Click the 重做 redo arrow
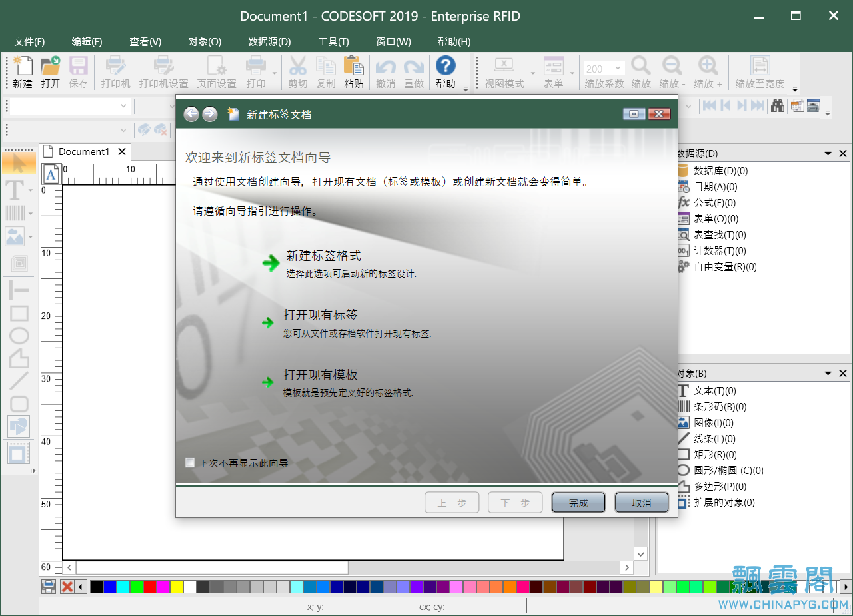This screenshot has width=853, height=616. pos(414,73)
